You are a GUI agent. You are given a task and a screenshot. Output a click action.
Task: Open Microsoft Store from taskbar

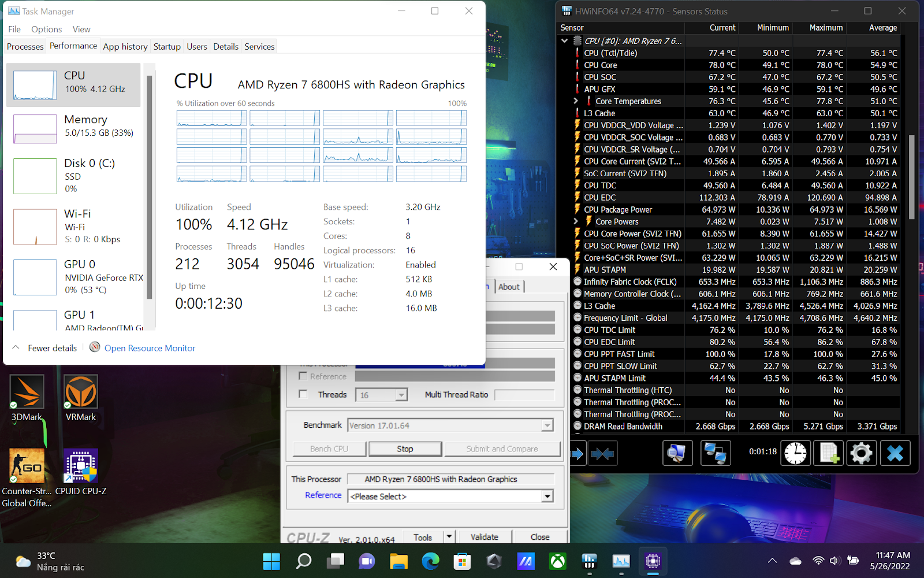click(462, 561)
